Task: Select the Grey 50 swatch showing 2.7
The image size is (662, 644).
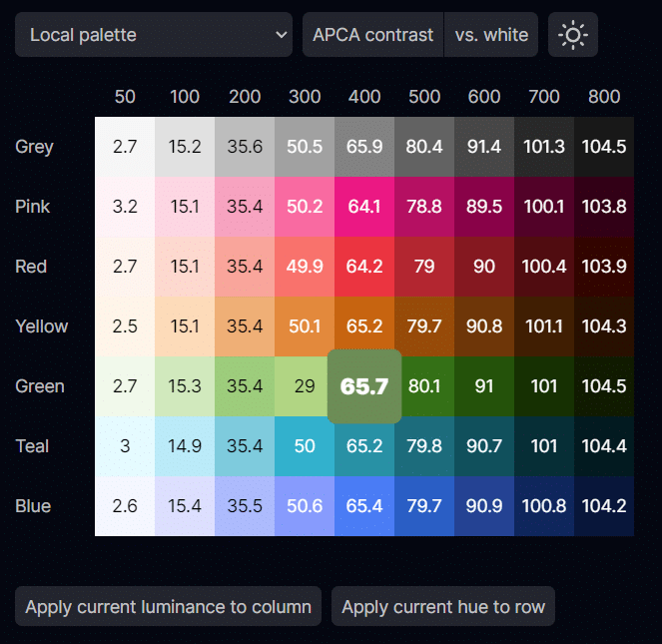Action: (125, 147)
